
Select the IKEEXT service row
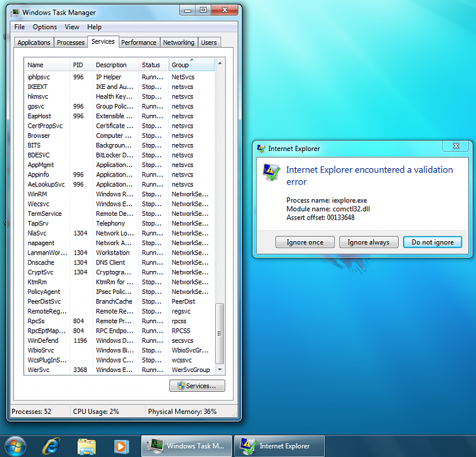click(119, 87)
